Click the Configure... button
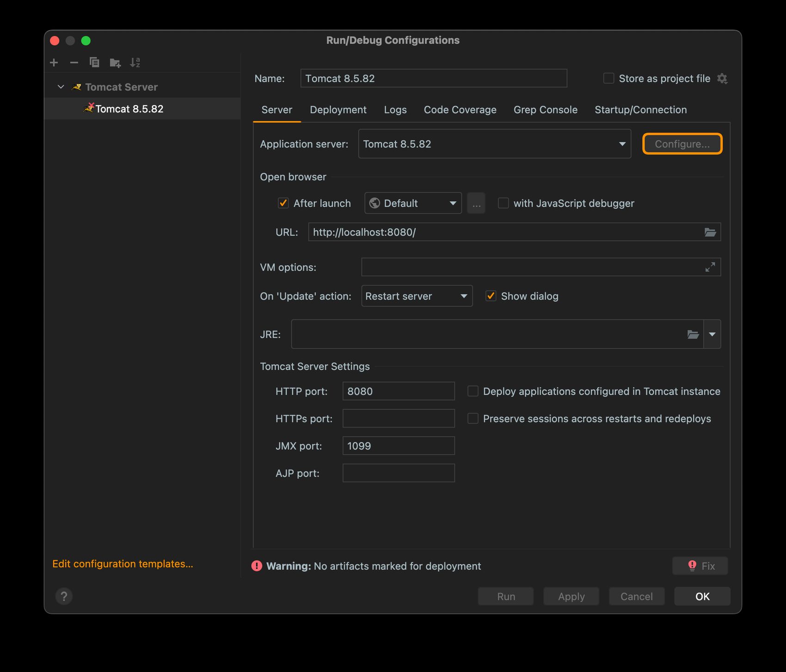This screenshot has height=672, width=786. pyautogui.click(x=682, y=144)
